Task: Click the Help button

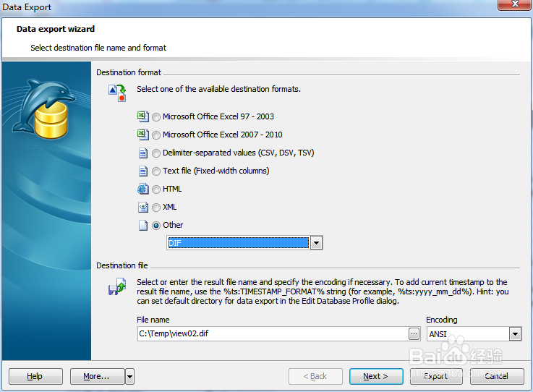Action: 35,376
